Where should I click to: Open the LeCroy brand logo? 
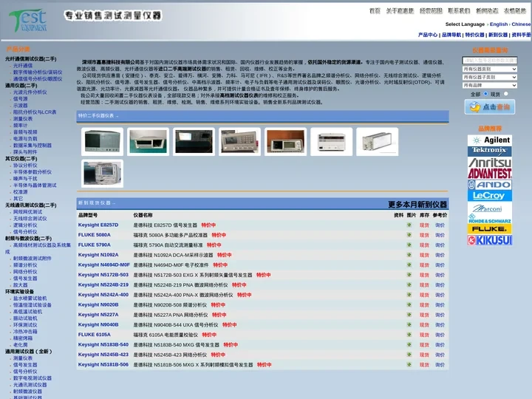(490, 195)
